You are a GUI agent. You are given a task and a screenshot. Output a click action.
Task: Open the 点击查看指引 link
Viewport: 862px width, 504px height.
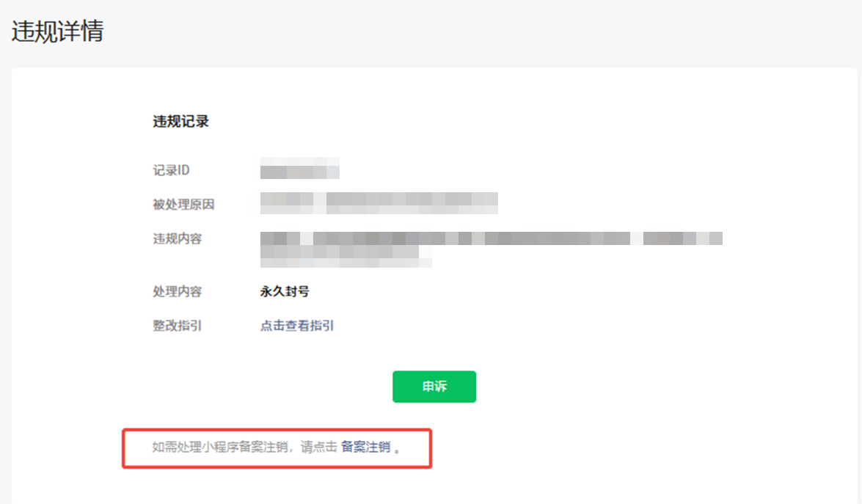pyautogui.click(x=297, y=326)
